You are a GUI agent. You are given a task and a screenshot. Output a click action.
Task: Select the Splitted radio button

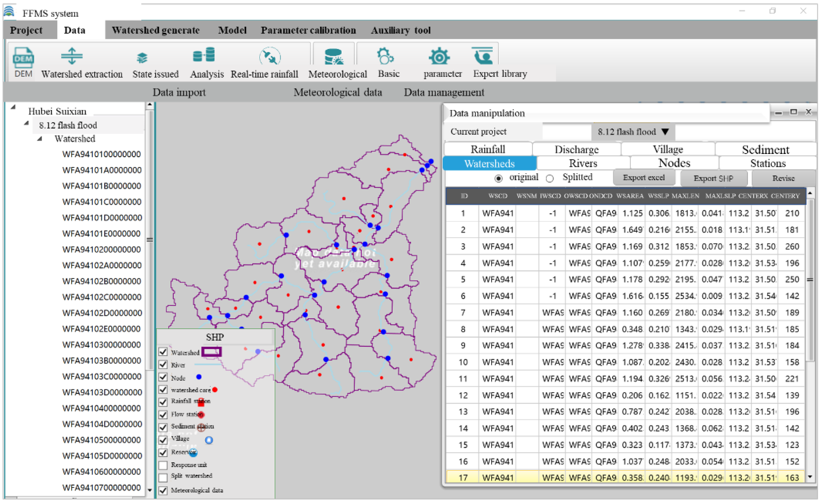click(550, 179)
